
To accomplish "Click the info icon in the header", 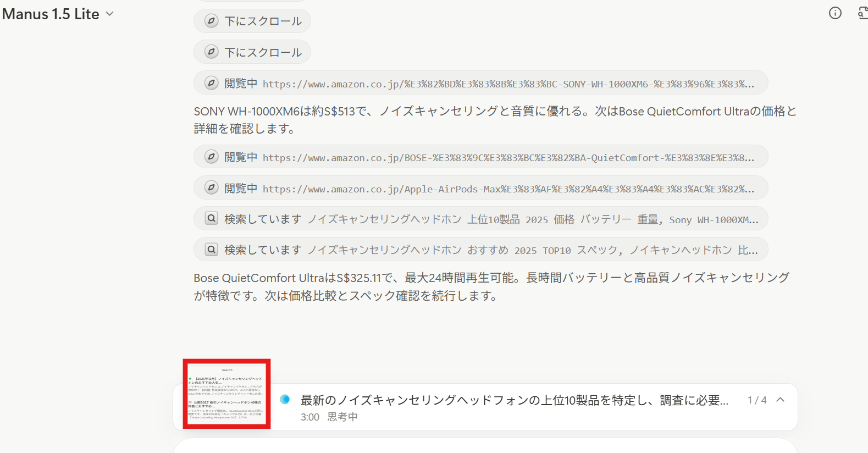I will click(x=835, y=13).
